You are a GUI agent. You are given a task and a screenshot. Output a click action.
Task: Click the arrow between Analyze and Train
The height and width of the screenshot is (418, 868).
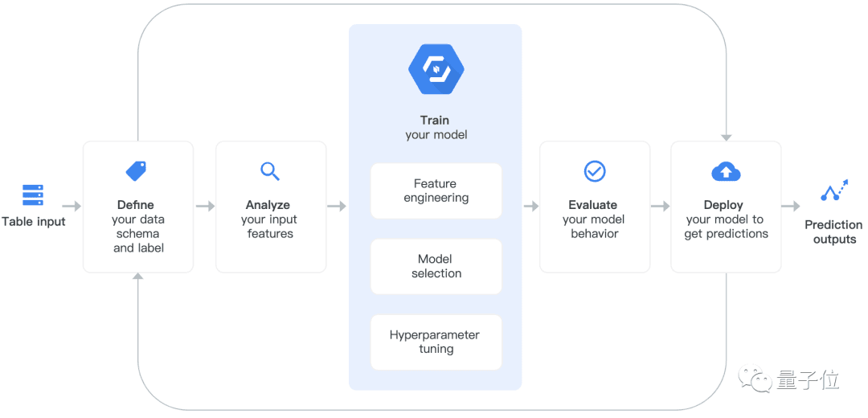pos(337,207)
